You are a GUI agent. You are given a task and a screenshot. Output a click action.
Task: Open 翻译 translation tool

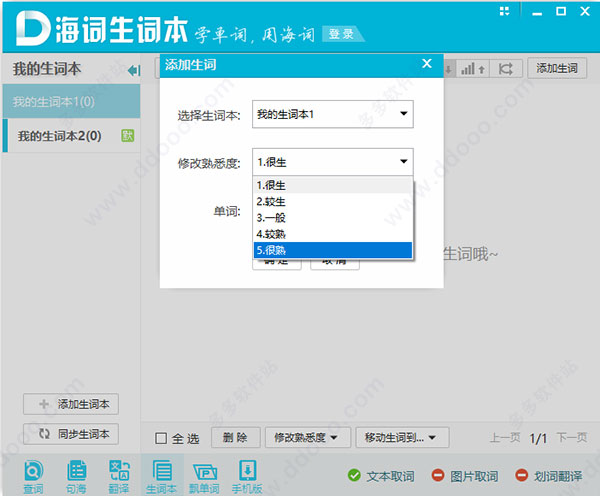[119, 476]
